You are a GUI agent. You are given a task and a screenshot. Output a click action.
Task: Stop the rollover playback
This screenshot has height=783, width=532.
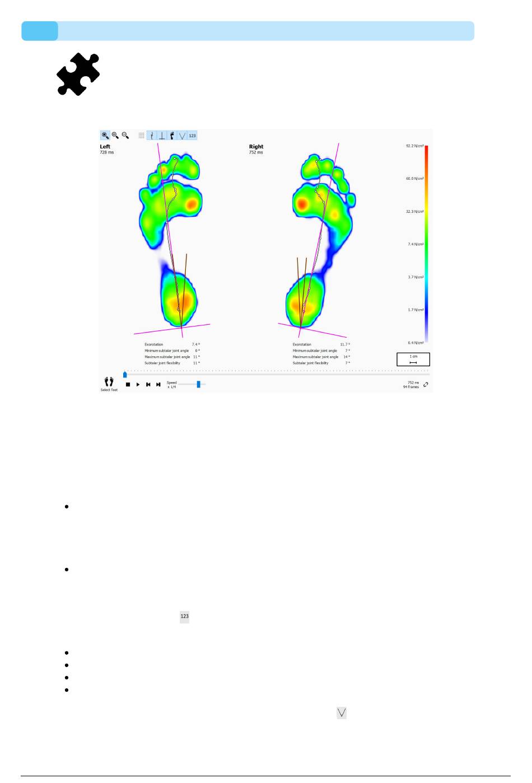coord(128,385)
